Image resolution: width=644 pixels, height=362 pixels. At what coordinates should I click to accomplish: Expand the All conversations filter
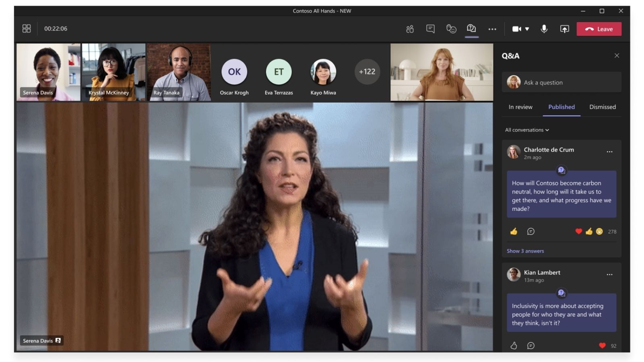pyautogui.click(x=527, y=130)
